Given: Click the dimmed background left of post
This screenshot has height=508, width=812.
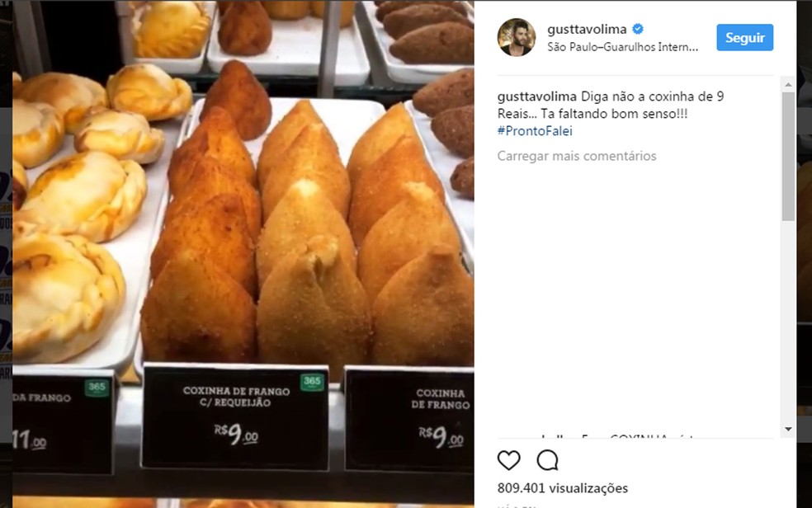Looking at the screenshot, I should point(6,253).
